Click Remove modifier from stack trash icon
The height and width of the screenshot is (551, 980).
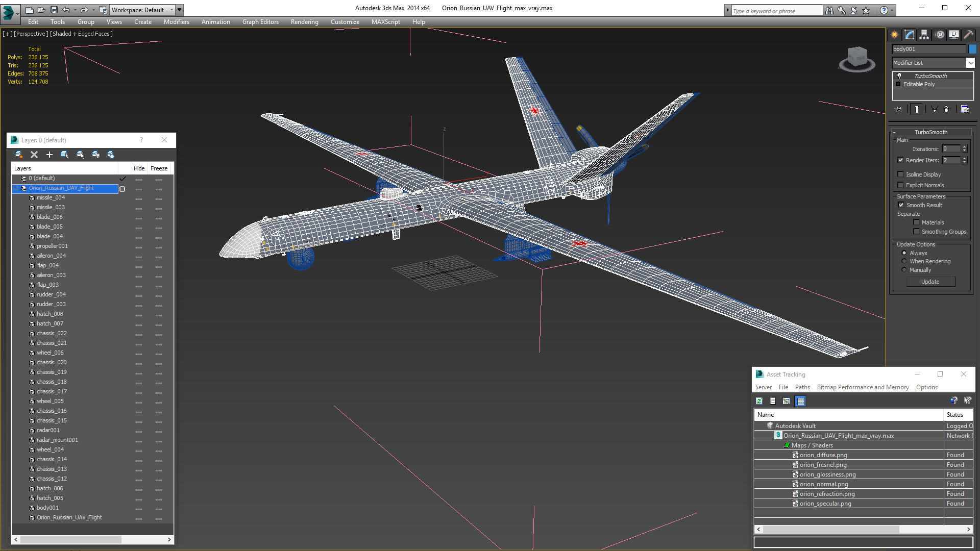946,109
